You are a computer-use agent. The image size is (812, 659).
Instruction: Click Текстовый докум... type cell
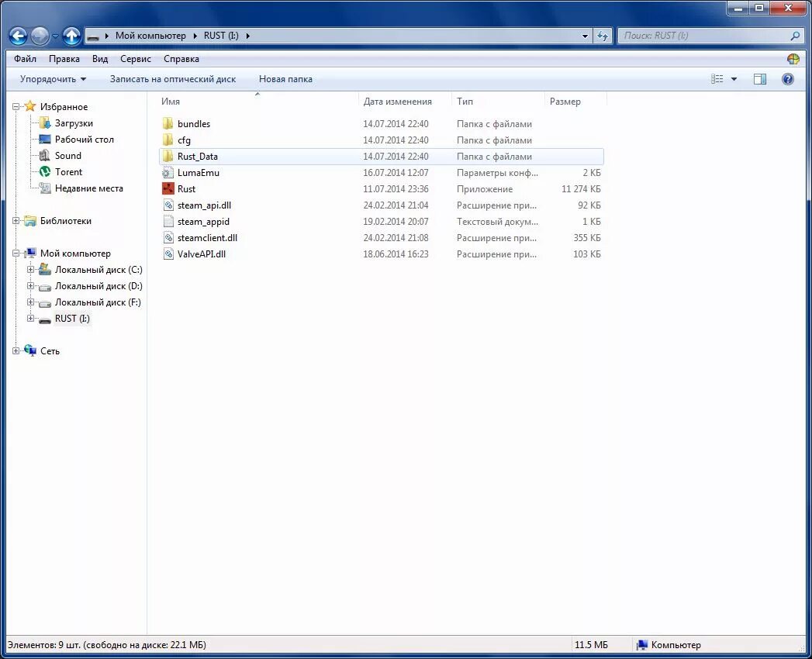point(497,222)
